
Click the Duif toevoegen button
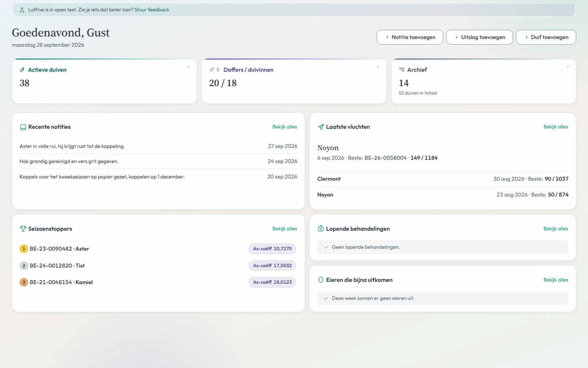click(x=546, y=37)
